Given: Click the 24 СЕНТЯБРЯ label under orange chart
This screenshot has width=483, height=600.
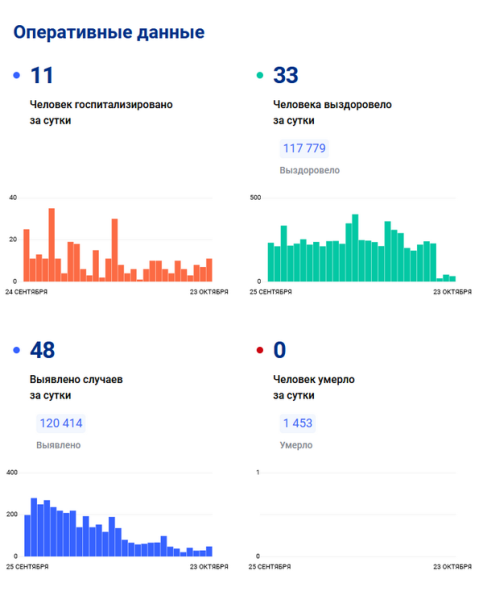Looking at the screenshot, I should pos(26,292).
